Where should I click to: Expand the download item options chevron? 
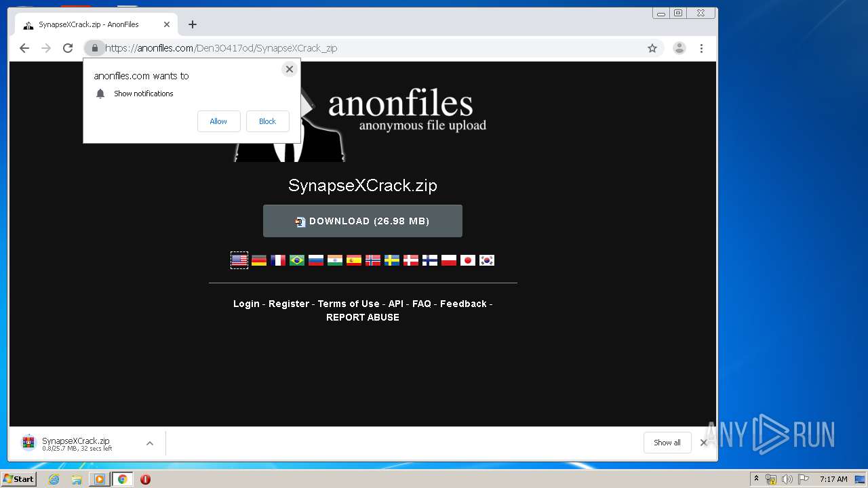coord(150,443)
